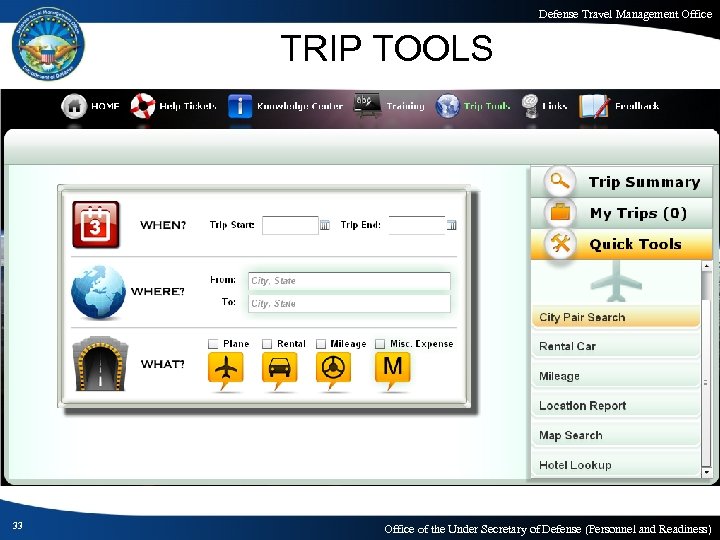
Task: Click the yellow Mileage steering wheel icon
Action: coord(333,371)
